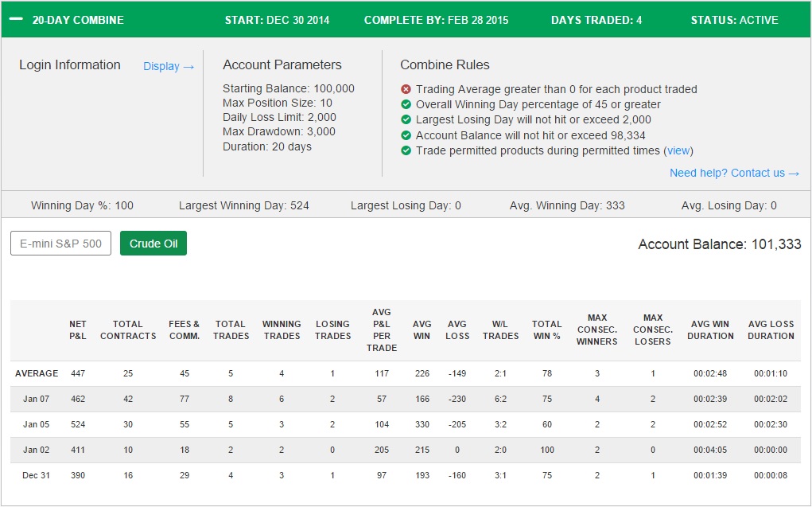
Task: Click the green check for Account Balance rule
Action: click(x=406, y=135)
